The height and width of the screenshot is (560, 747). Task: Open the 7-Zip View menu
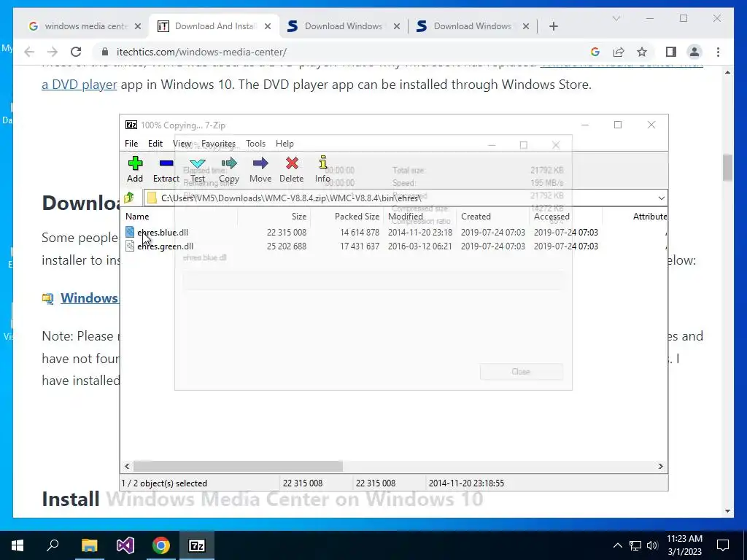pyautogui.click(x=182, y=144)
